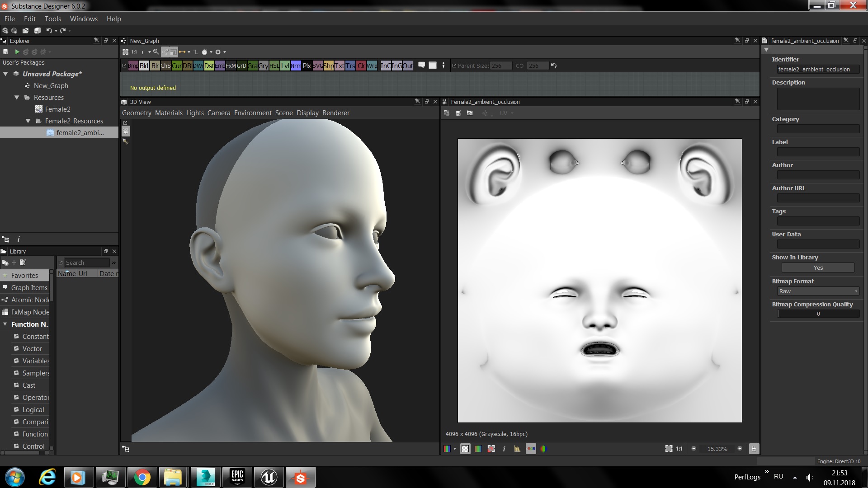Toggle the Show In Library Yes dropdown
The height and width of the screenshot is (488, 868).
point(818,267)
